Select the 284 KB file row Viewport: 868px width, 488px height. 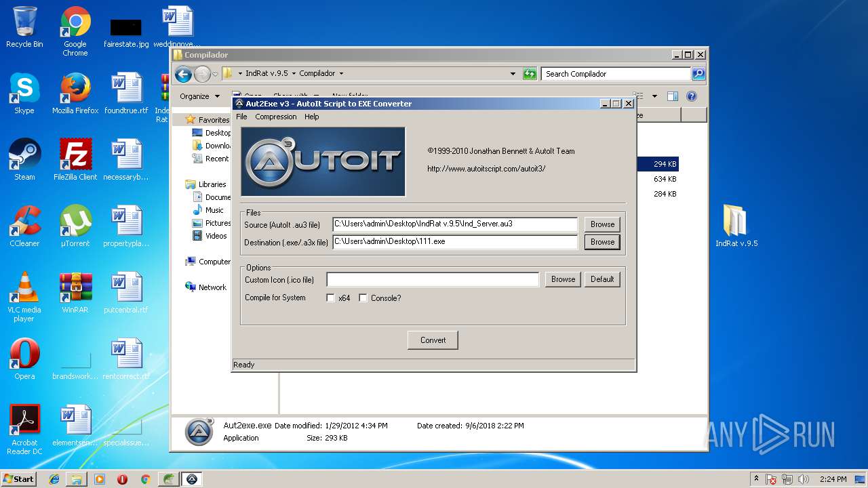[x=657, y=194]
